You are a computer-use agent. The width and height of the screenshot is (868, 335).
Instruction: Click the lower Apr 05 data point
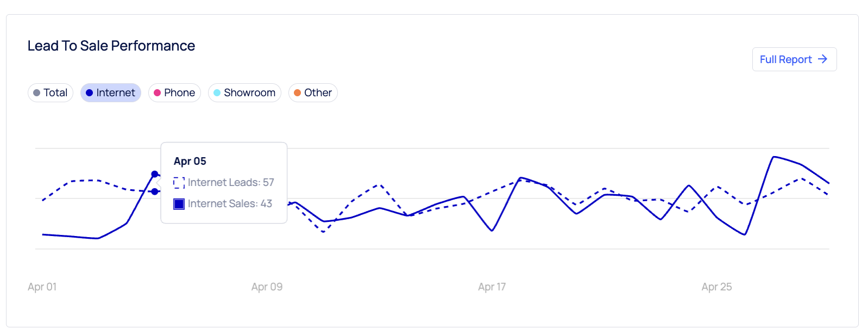pos(155,191)
